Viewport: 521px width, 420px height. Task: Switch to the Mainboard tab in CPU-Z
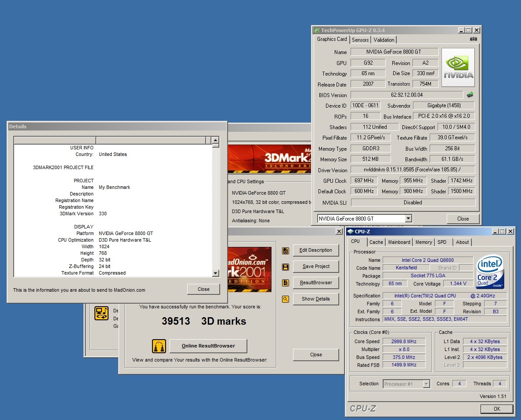[399, 242]
